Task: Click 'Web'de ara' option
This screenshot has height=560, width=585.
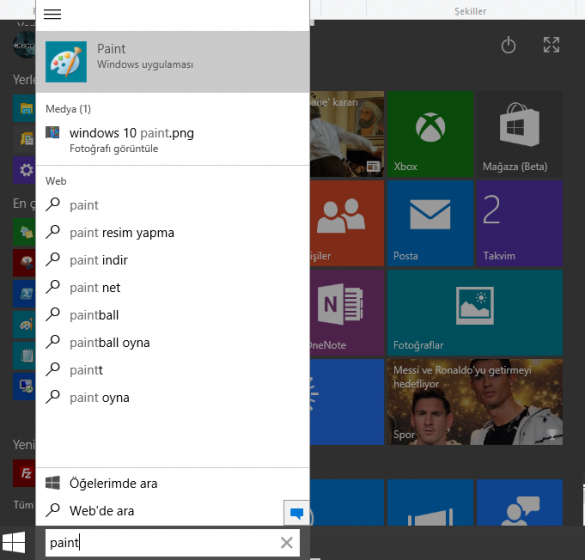Action: 159,511
